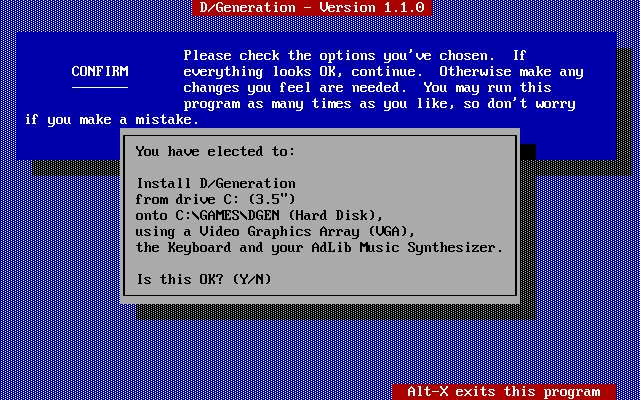640x400 pixels.
Task: Click the word "Keyboard" in the dialog
Action: tap(200, 248)
